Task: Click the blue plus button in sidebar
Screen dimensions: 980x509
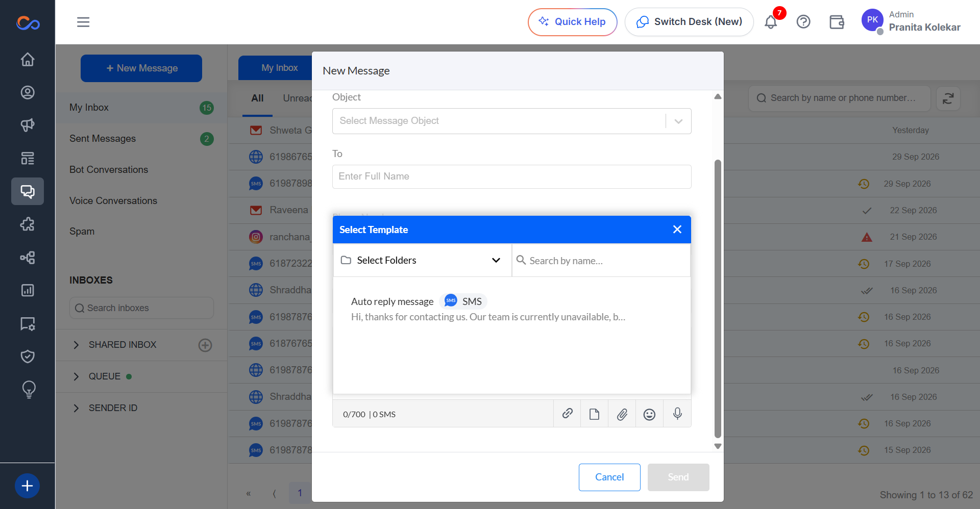Action: click(x=28, y=486)
